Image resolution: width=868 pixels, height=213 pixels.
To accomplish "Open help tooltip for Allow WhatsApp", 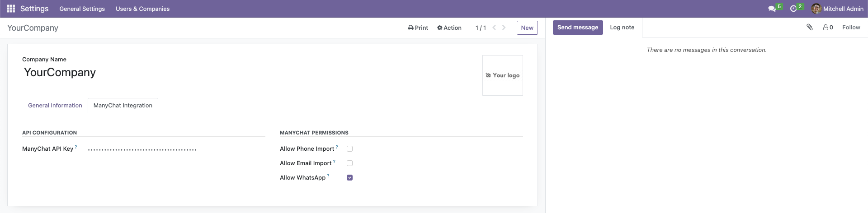I will point(328,176).
